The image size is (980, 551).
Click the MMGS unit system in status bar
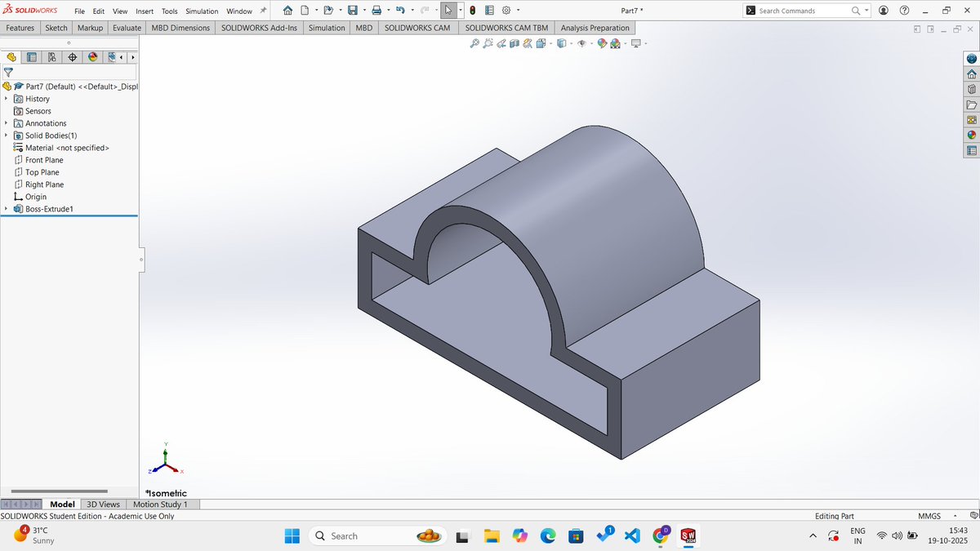929,516
